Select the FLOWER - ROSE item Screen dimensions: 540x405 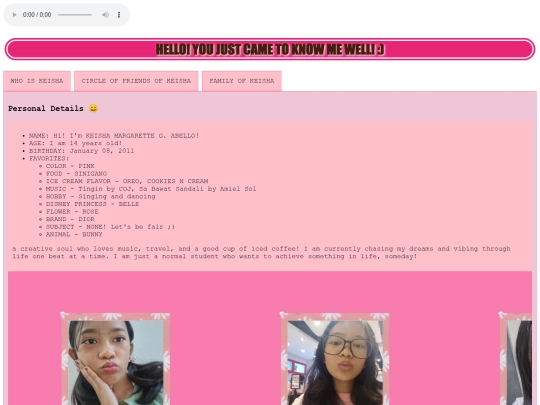[x=72, y=211]
